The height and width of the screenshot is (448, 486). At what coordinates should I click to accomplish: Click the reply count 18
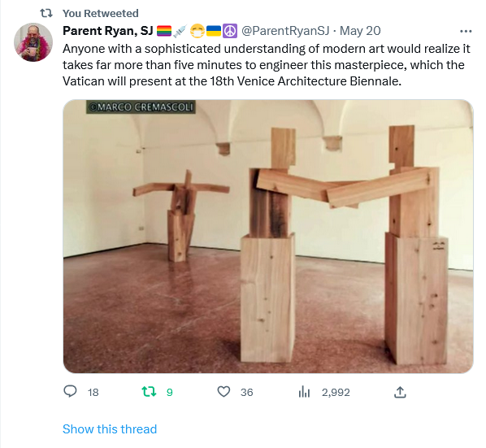pos(93,392)
